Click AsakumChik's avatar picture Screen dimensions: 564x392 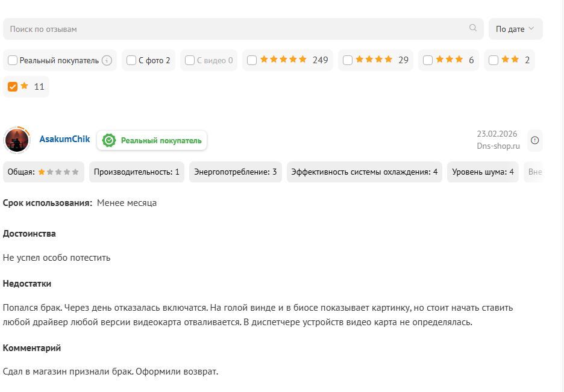17,140
